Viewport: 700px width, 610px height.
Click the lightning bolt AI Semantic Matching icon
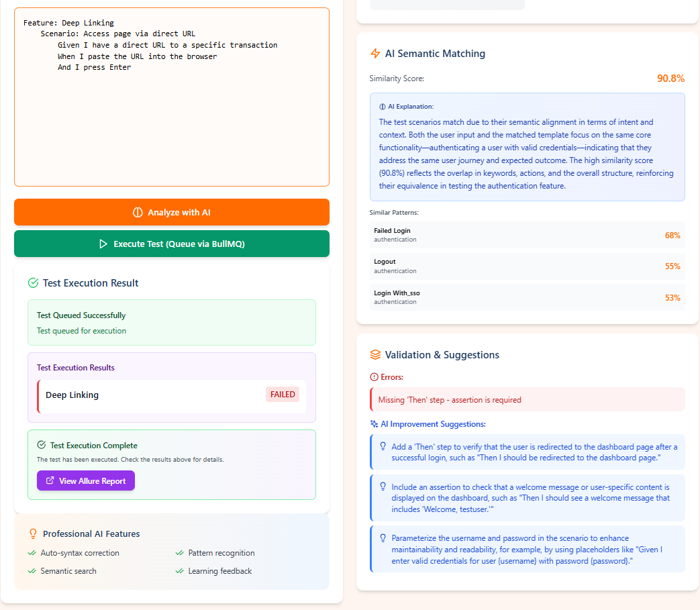[x=375, y=54]
